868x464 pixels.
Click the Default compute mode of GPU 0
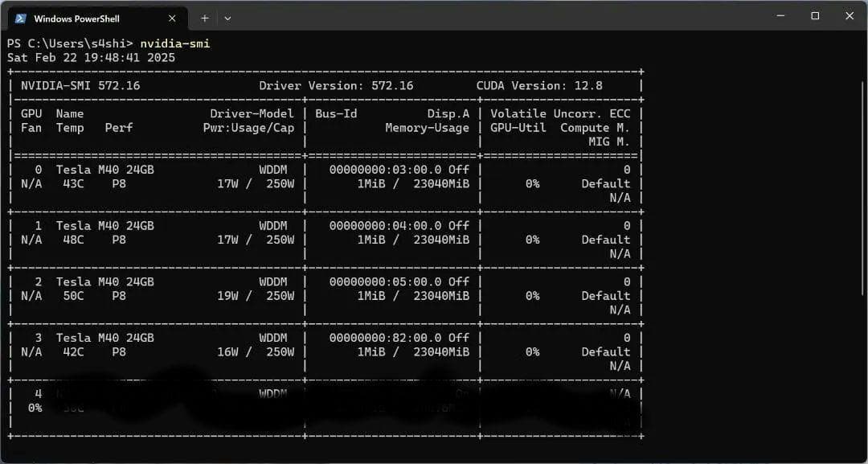coord(606,183)
